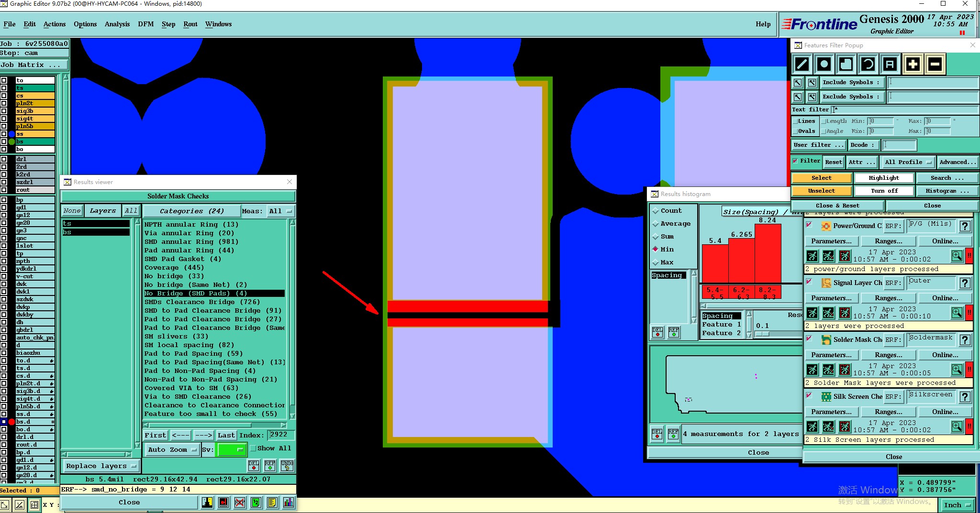Click the Text filter input field
This screenshot has height=513, width=980.
tap(905, 109)
